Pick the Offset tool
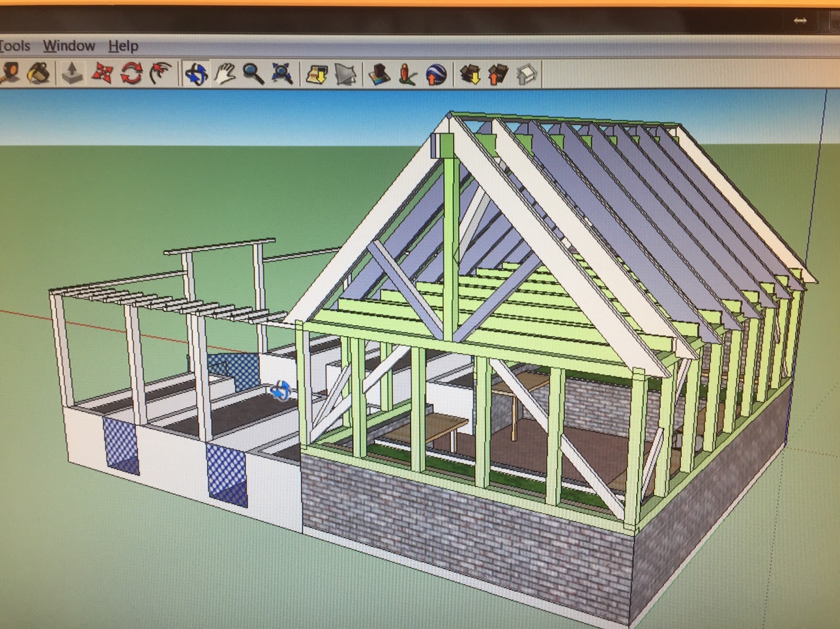The width and height of the screenshot is (840, 629). [x=161, y=73]
